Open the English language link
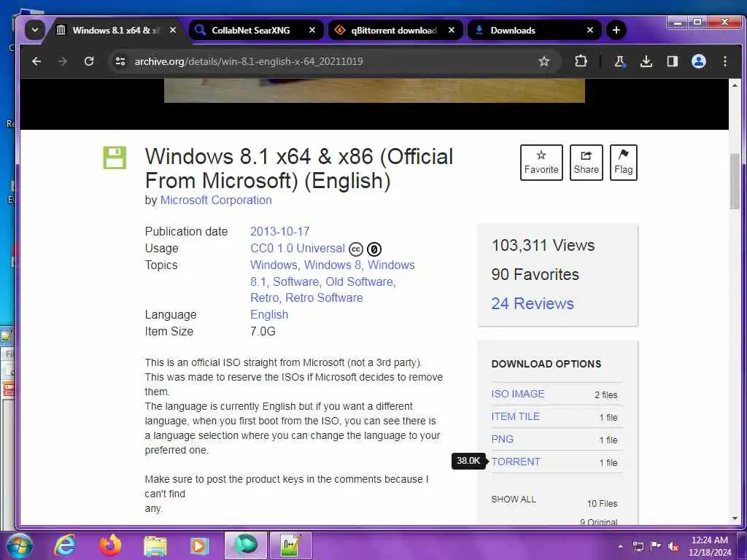 point(269,314)
